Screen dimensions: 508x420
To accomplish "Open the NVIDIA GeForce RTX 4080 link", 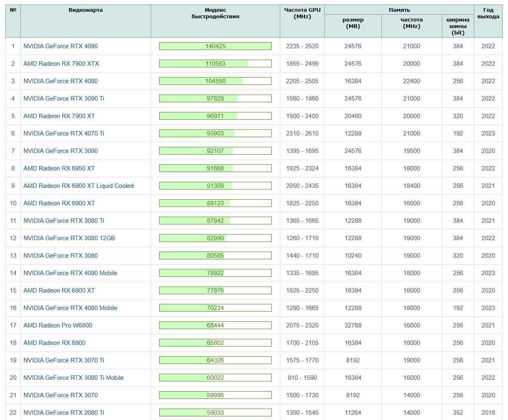I will tap(61, 81).
